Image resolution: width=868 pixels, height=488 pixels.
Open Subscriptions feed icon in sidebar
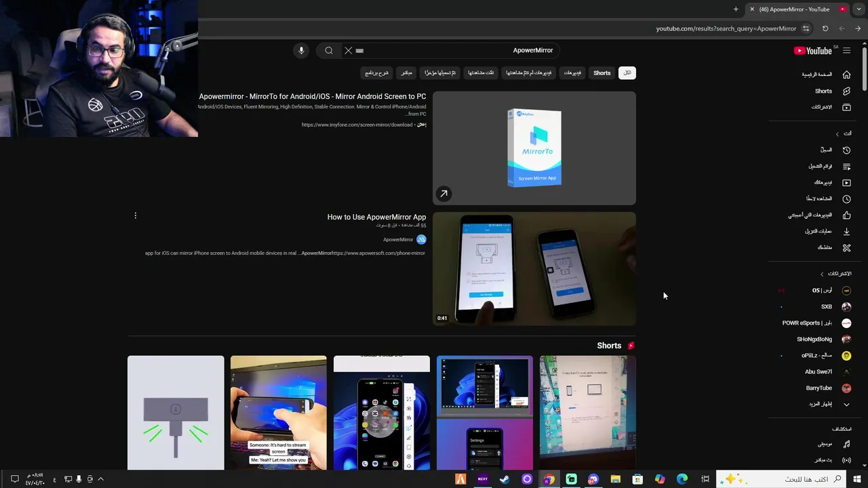click(846, 107)
